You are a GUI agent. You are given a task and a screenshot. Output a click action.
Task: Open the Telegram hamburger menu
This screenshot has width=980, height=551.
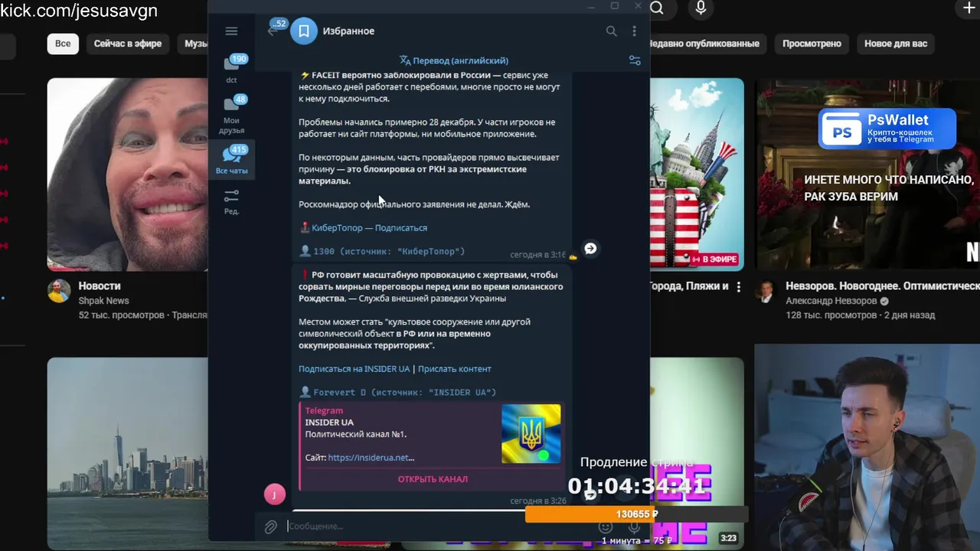[x=231, y=31]
